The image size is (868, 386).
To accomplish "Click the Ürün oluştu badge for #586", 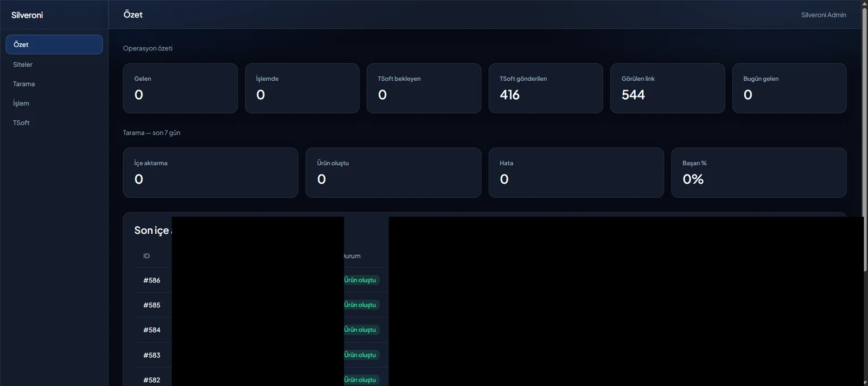I will coord(361,280).
